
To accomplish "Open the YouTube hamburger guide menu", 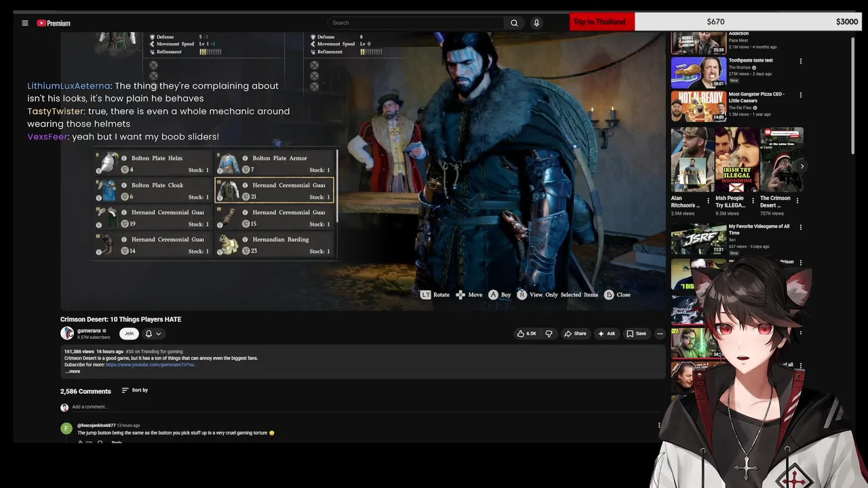I will click(x=25, y=23).
